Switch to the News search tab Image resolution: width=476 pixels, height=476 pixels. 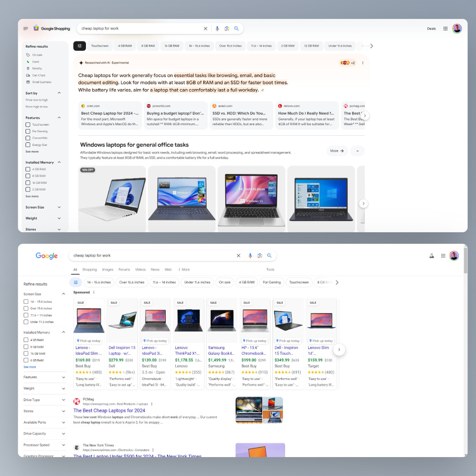point(155,270)
